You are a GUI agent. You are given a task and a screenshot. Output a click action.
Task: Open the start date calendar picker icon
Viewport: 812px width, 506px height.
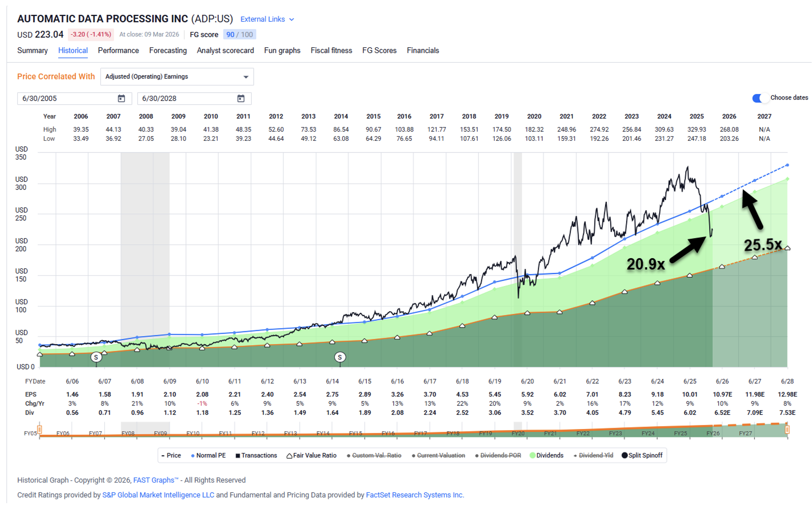click(x=121, y=98)
